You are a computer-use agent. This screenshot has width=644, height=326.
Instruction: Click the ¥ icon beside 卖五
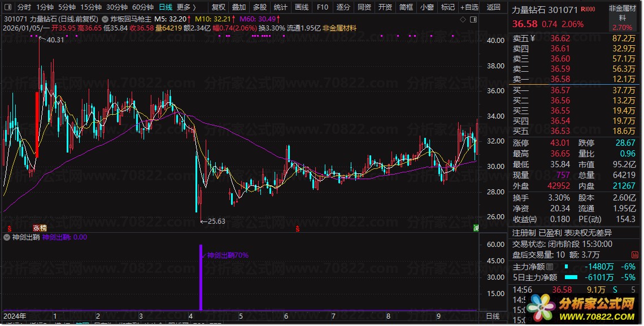point(533,38)
